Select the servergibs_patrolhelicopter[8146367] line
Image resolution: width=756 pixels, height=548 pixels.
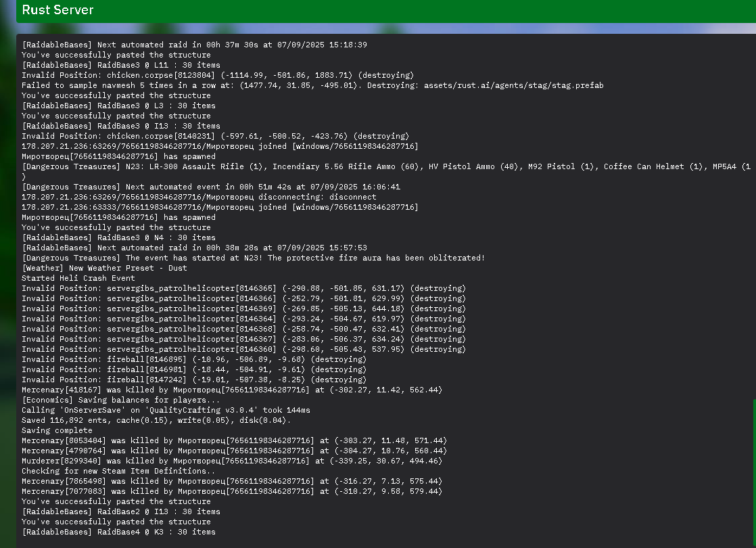coord(244,339)
